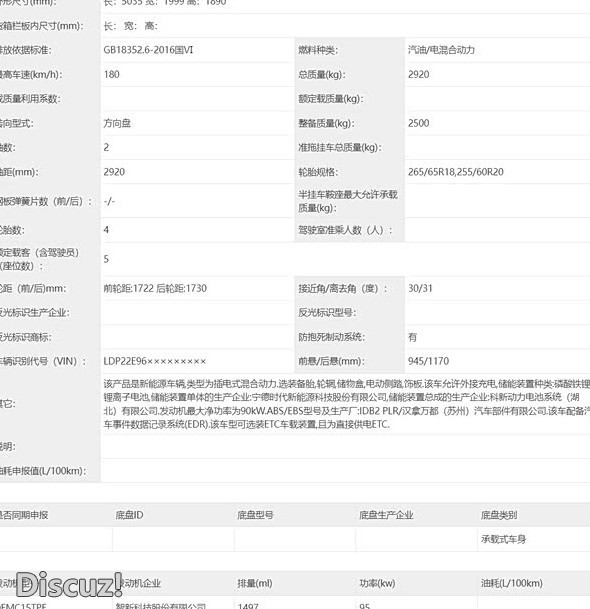Click the 前悬/后悬(mm) label
This screenshot has width=590, height=609.
331,361
